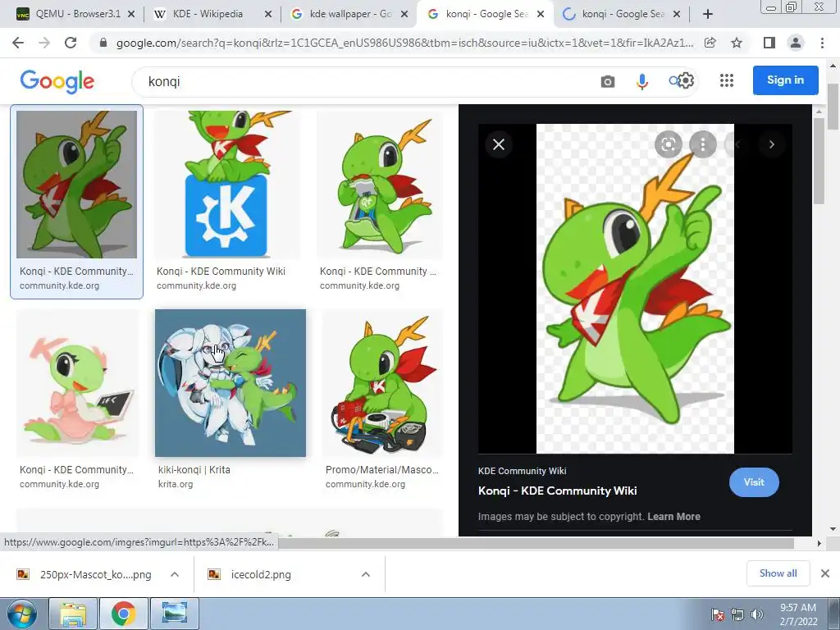Close the downloads bar

pyautogui.click(x=825, y=573)
